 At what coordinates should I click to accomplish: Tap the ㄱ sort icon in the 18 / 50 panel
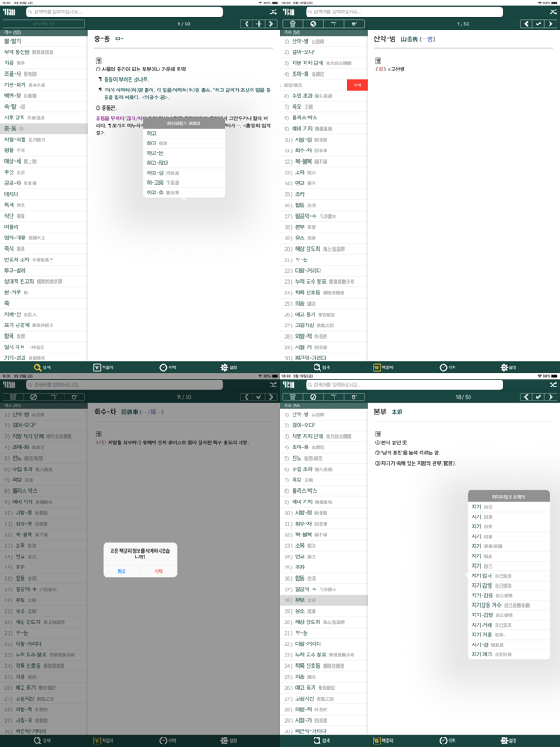pyautogui.click(x=334, y=397)
